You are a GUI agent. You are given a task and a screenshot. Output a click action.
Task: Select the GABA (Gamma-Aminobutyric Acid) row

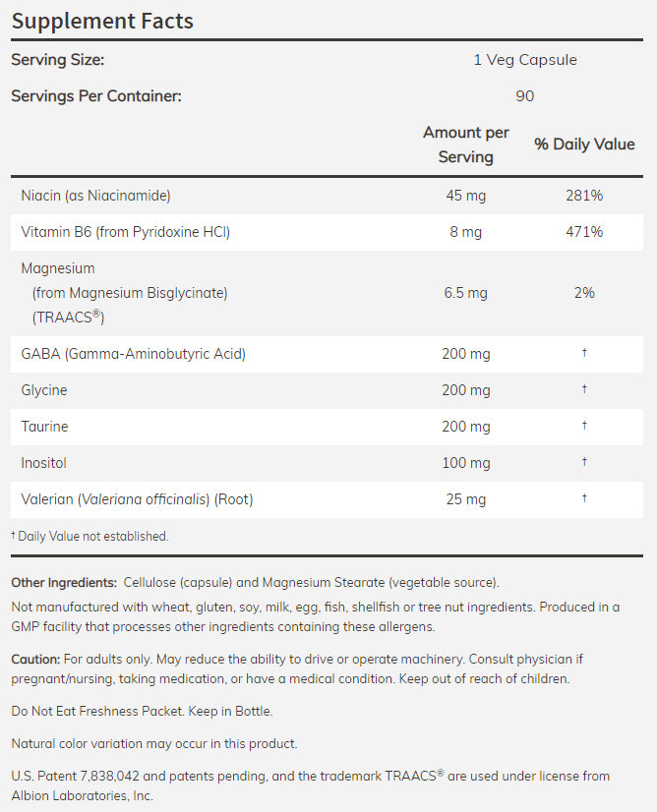click(133, 354)
